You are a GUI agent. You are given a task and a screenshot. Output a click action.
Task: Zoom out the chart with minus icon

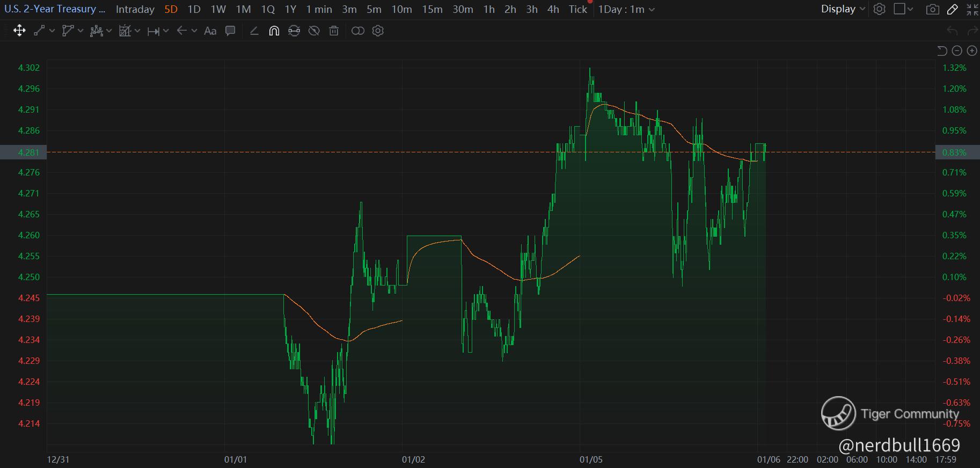[957, 50]
